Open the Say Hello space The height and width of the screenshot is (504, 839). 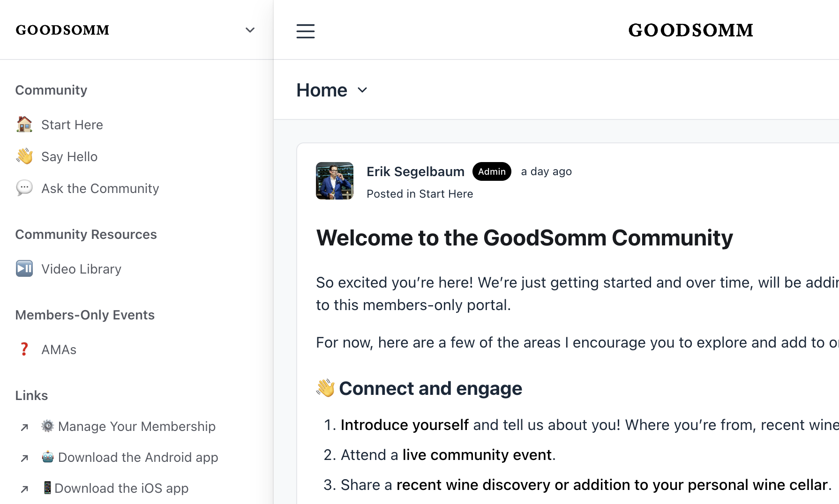(x=69, y=156)
